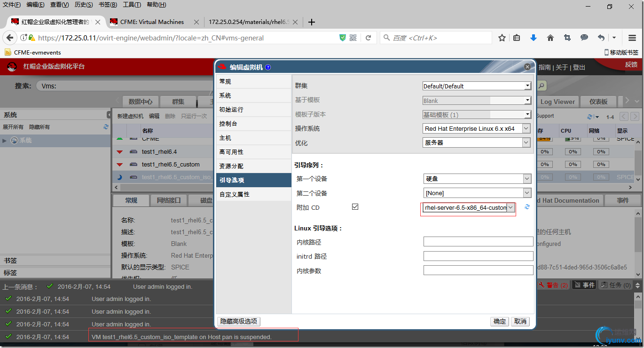Viewport: 644px width, 348px height.
Task: Select the 自定义属性 section
Action: click(254, 194)
